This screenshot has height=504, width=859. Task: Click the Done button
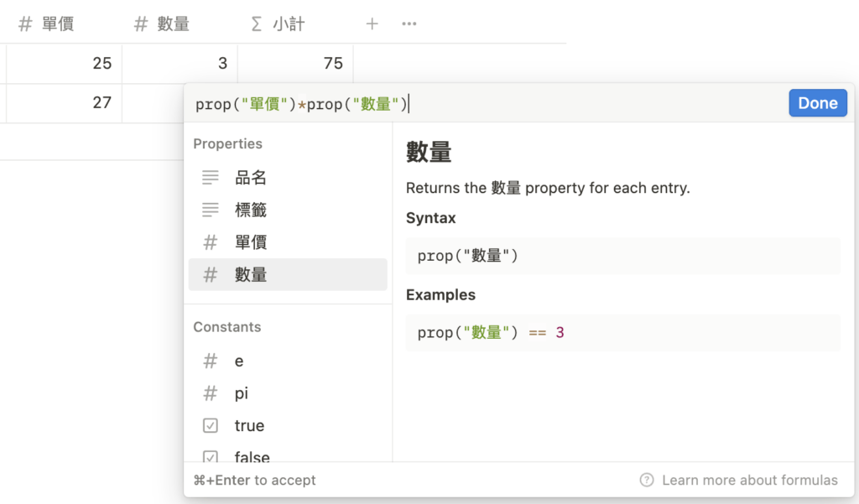pos(817,102)
